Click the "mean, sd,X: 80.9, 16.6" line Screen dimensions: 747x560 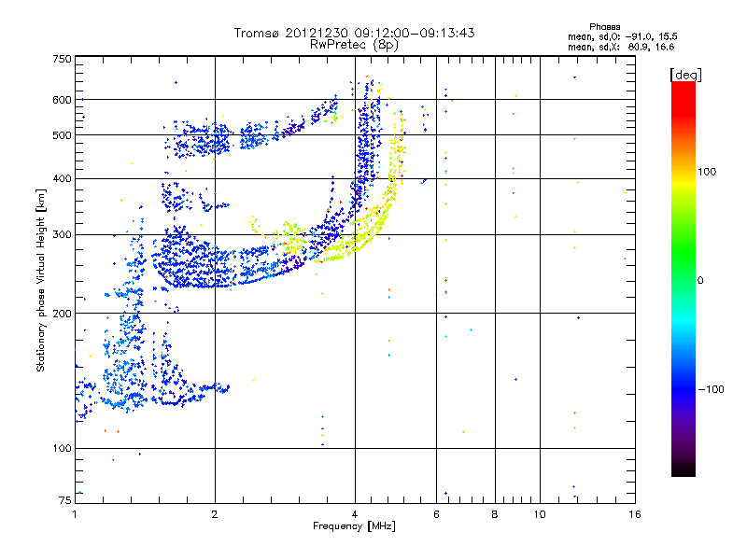coord(621,47)
